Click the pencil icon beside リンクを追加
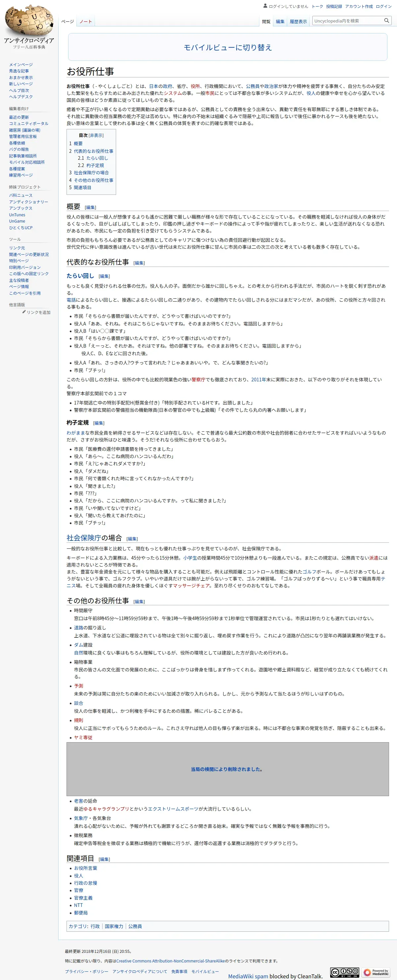 pyautogui.click(x=24, y=312)
